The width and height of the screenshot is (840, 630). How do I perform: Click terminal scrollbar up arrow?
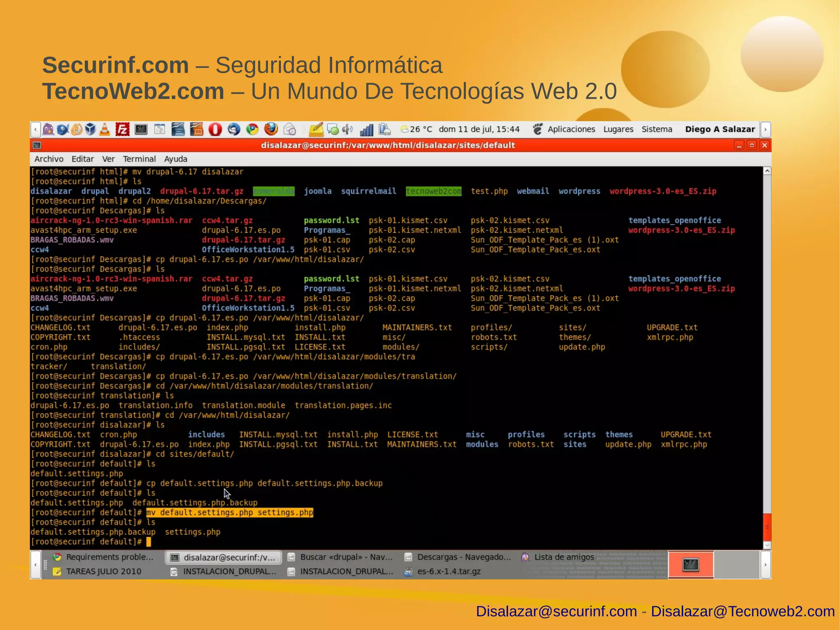coord(767,171)
